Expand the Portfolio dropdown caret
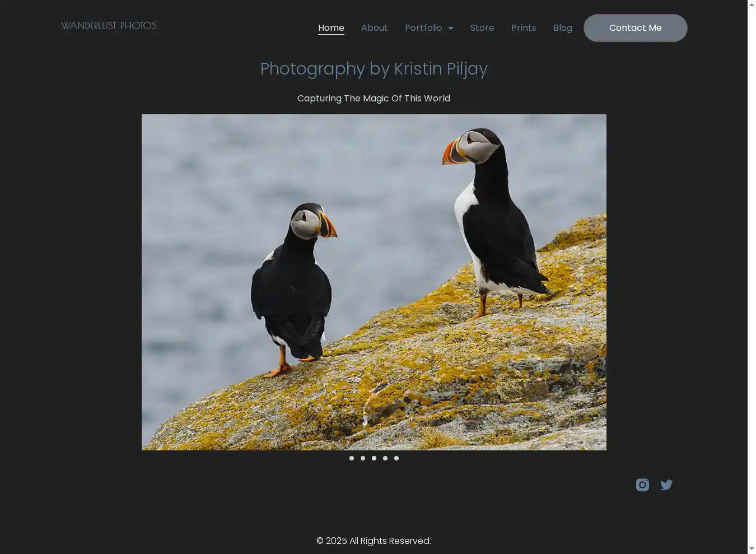 tap(451, 28)
